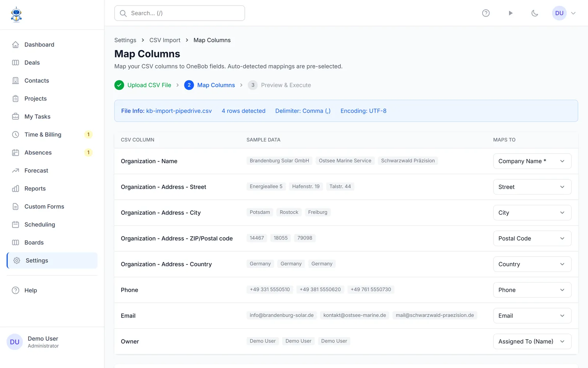Click the grey step 3 circle
Viewport: 588px width, 368px height.
point(253,85)
